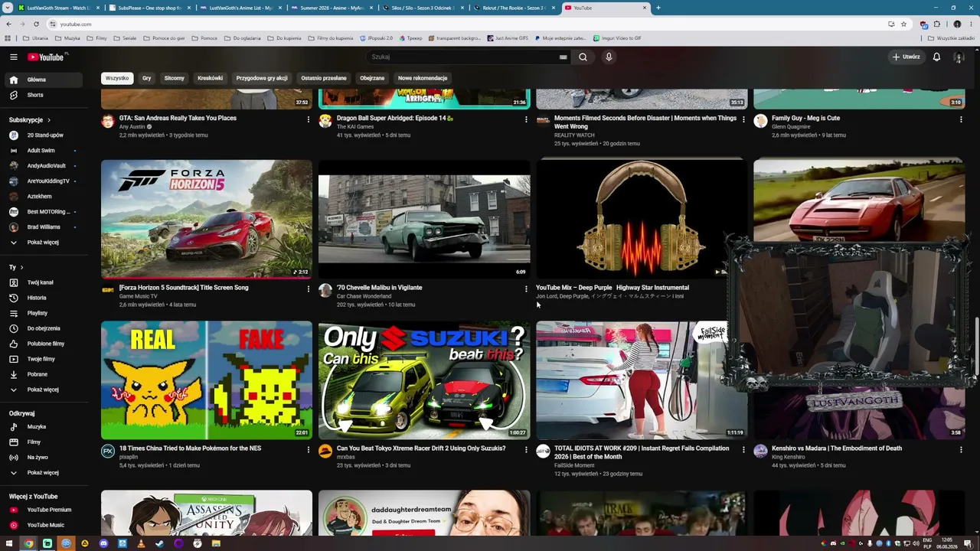Click the Utwórz create button

pos(906,57)
